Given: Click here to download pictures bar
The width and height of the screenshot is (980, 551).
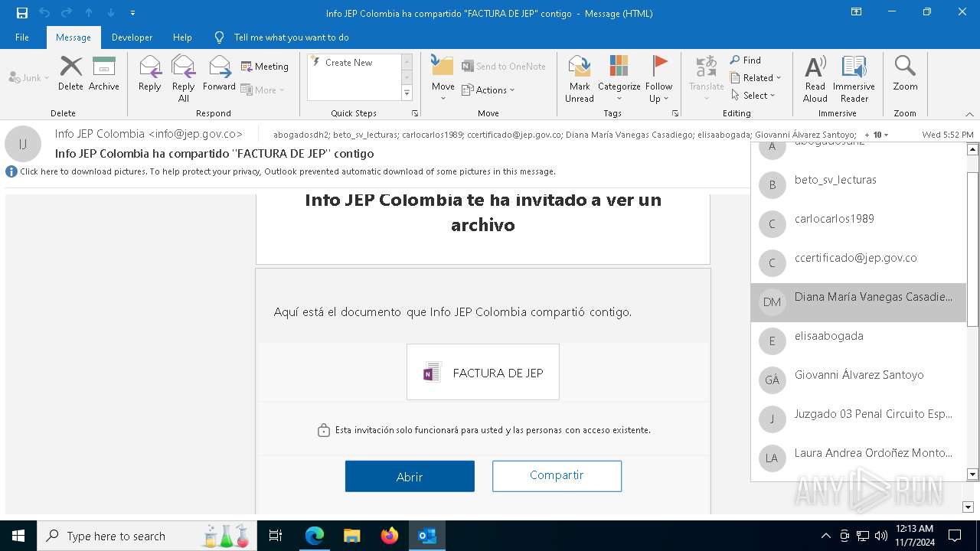Looking at the screenshot, I should [x=288, y=171].
